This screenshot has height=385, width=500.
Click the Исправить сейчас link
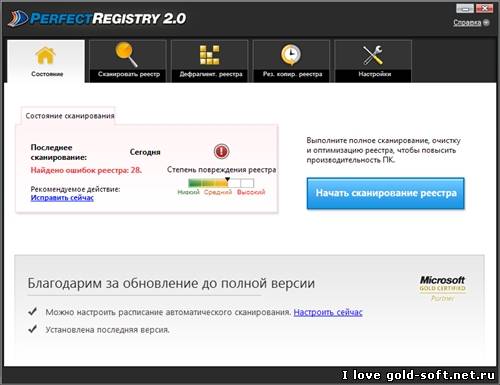tap(62, 198)
